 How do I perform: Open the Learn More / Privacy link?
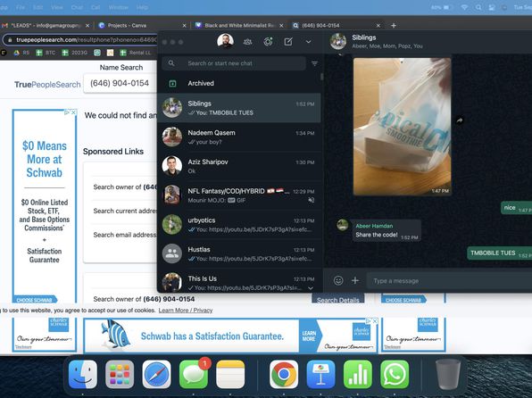click(x=186, y=311)
